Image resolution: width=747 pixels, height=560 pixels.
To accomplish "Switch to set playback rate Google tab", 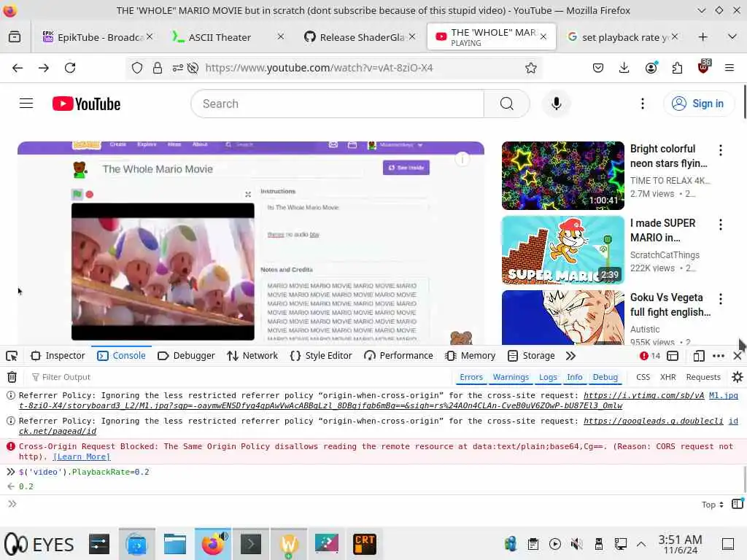I will tap(622, 37).
